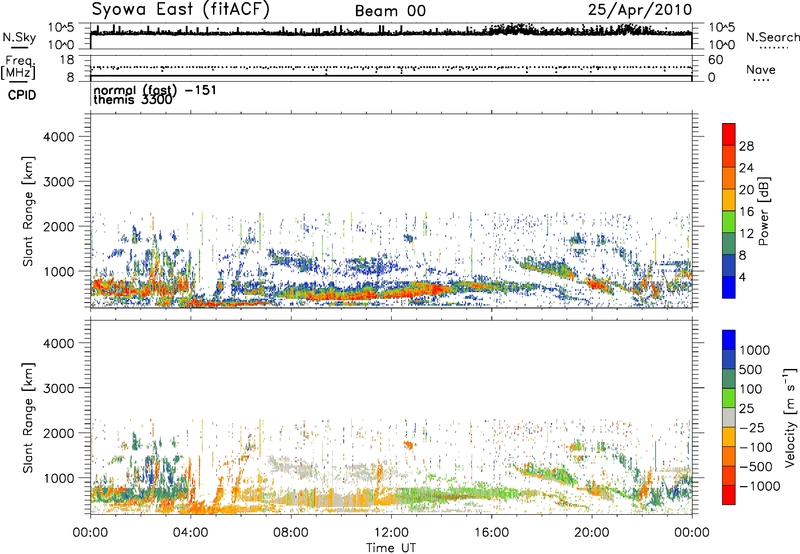The width and height of the screenshot is (800, 554).
Task: Click the "Freq. [MHz]" axis label
Action: click(18, 67)
